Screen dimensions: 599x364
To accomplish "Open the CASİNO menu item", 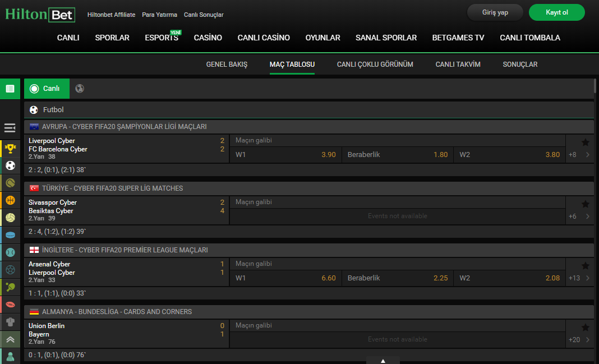I will (208, 38).
